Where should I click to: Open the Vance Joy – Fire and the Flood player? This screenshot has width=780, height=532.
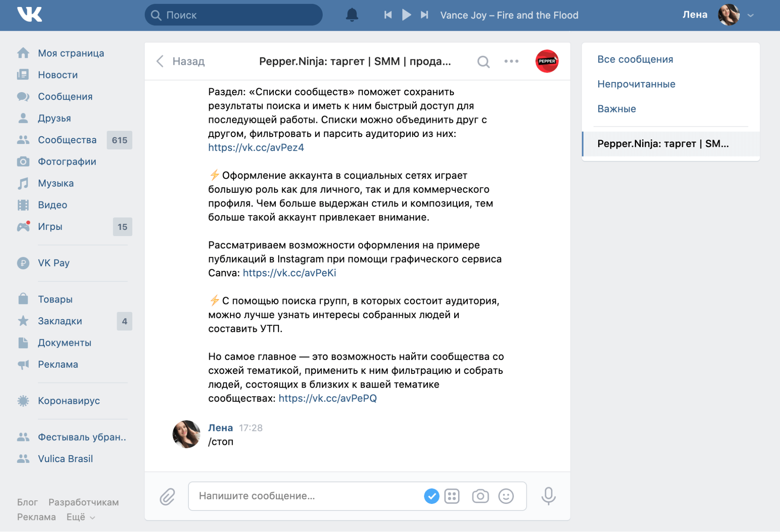click(509, 15)
